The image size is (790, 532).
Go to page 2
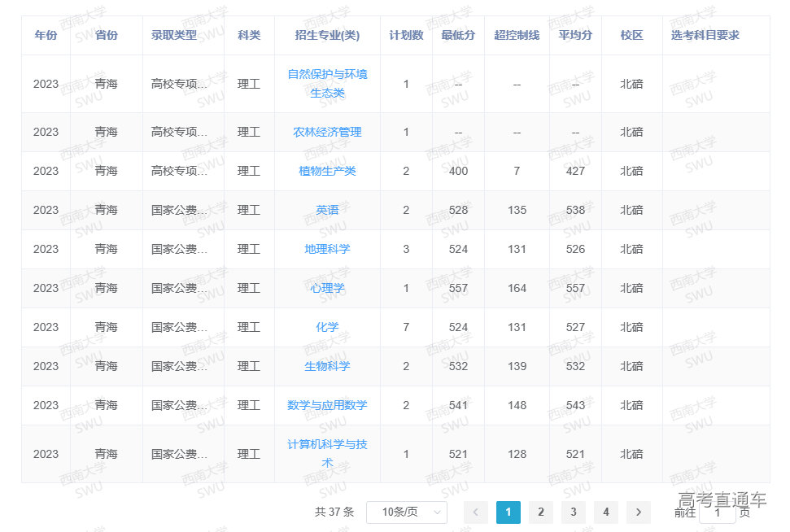[x=541, y=512]
